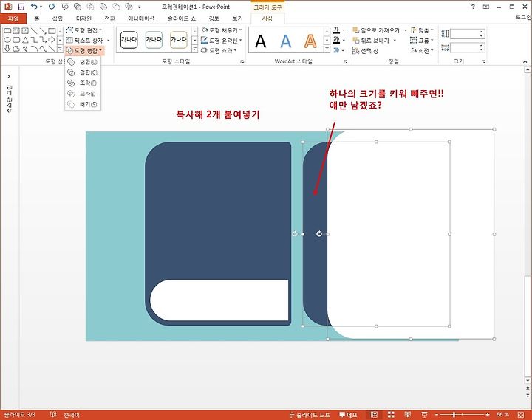Open 도형 채우기 (Shape Fill) dropdown
Viewport: 532px width, 420px height.
click(222, 30)
